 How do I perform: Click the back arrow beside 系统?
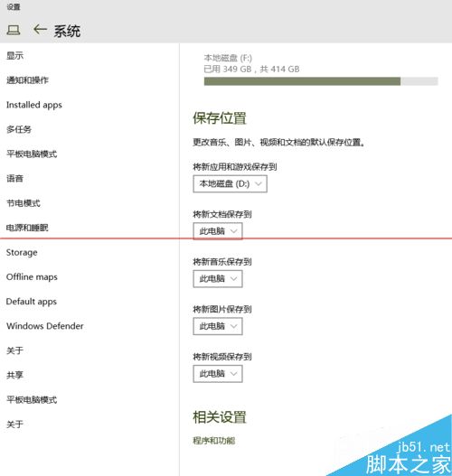40,30
